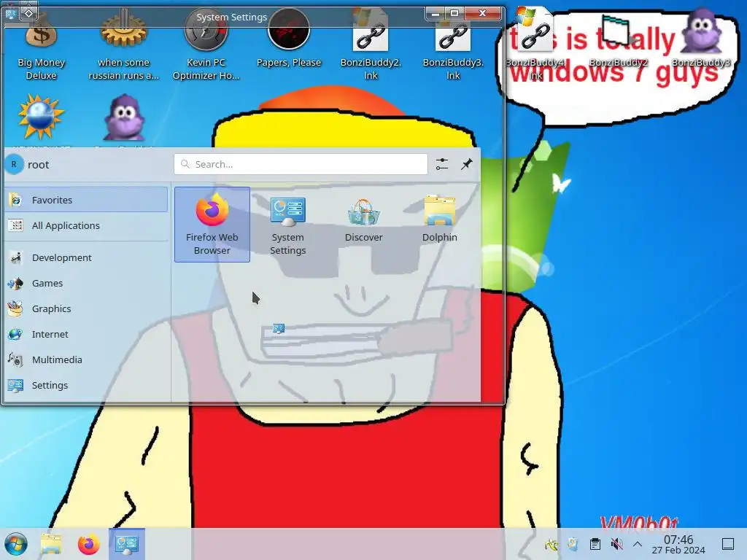Open Firefox Web Browser from Favorites
747x560 pixels.
(x=212, y=225)
